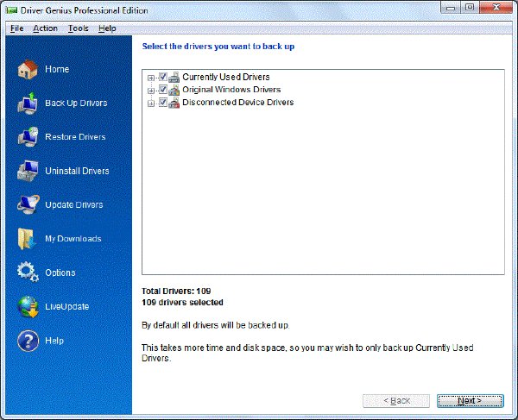Go to Home label in sidebar
This screenshot has width=518, height=420.
[57, 69]
